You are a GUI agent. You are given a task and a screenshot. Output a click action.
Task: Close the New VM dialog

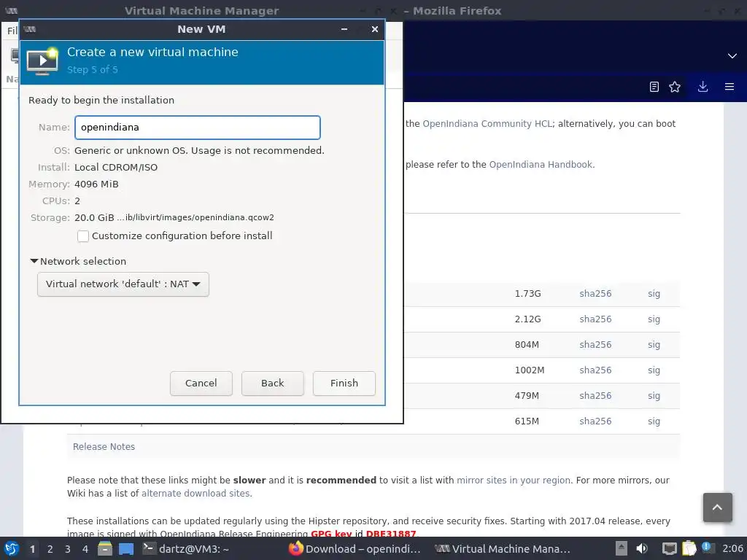pyautogui.click(x=375, y=29)
